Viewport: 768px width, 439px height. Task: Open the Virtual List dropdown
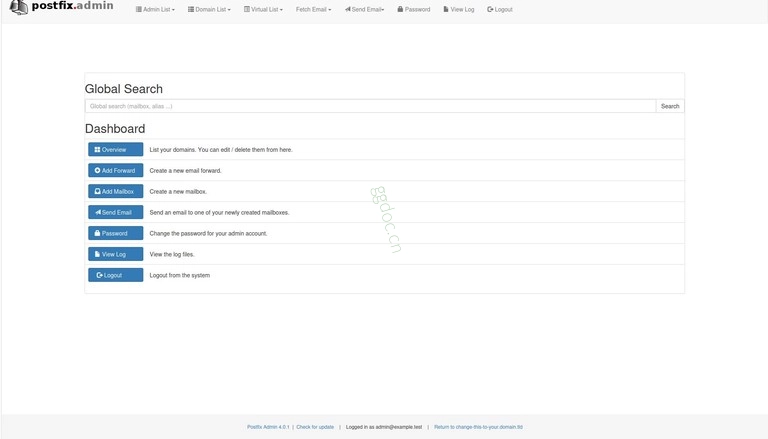click(264, 9)
